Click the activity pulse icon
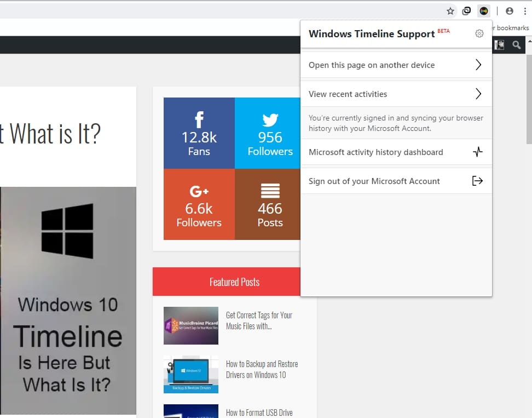The width and height of the screenshot is (532, 418). point(478,152)
